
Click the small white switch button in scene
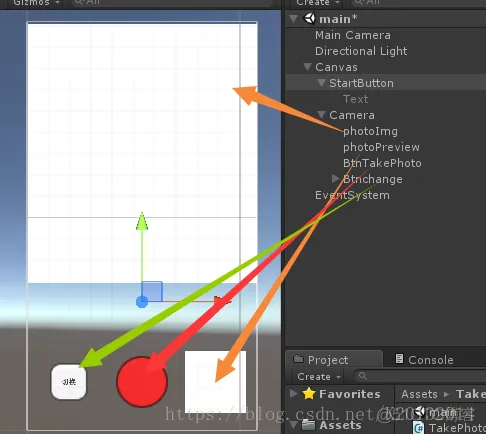(x=69, y=382)
